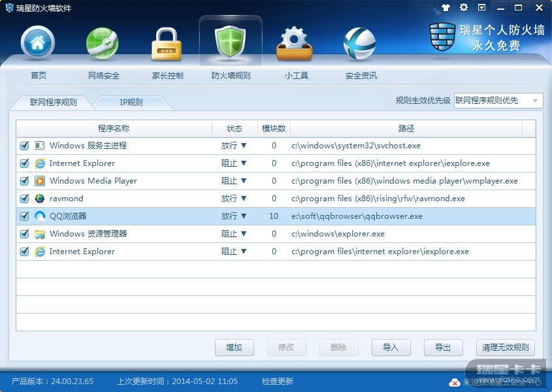Open the 家长控制 navigation label

(x=168, y=75)
